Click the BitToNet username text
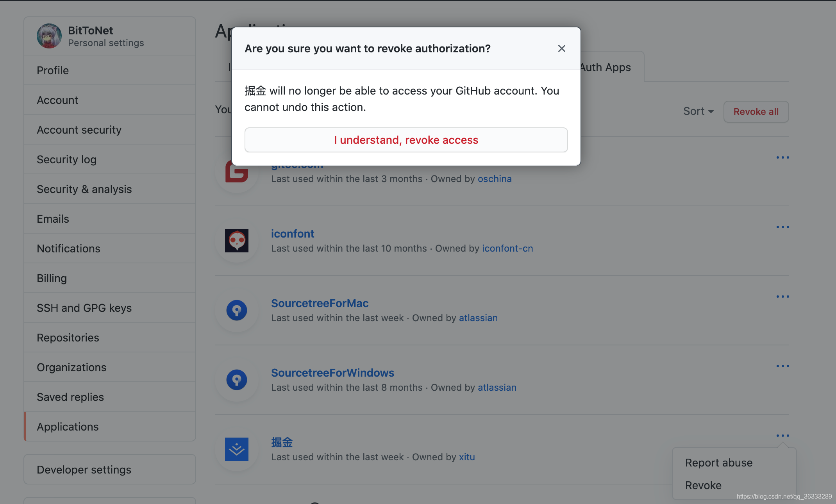This screenshot has width=836, height=504. [x=90, y=30]
